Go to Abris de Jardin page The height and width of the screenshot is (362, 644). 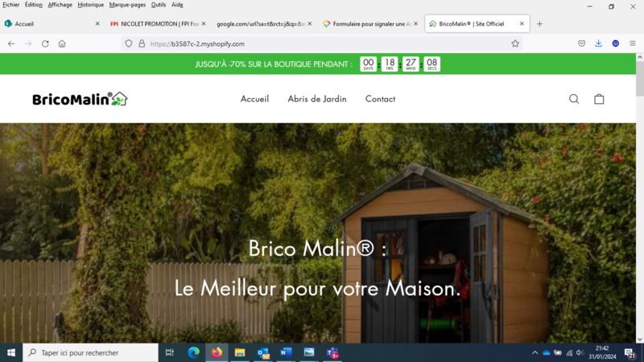click(317, 99)
